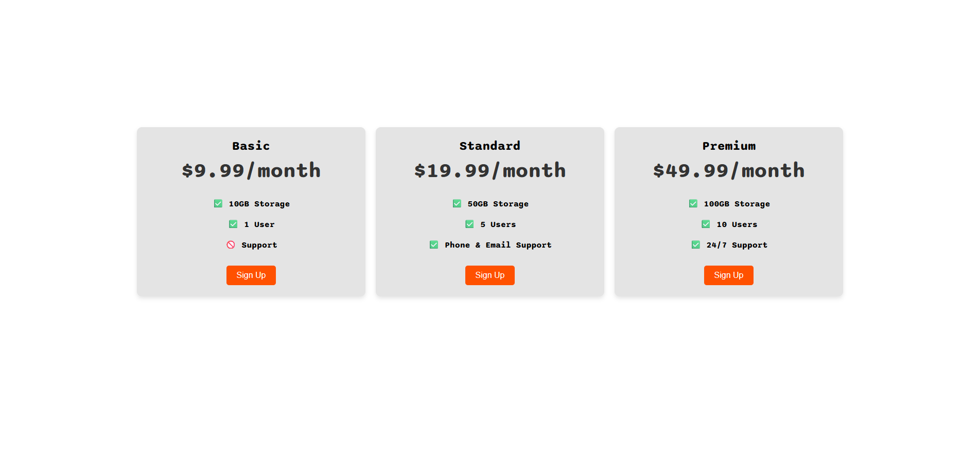Click the $49.99/month price label
The image size is (980, 472).
(x=728, y=171)
